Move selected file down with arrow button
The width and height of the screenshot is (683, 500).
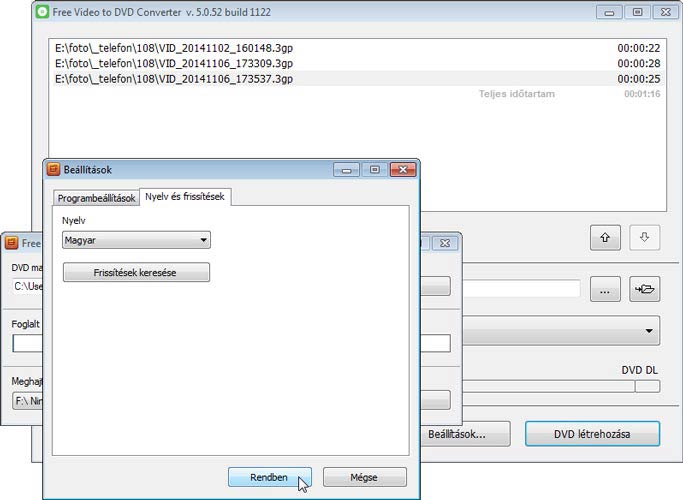644,237
